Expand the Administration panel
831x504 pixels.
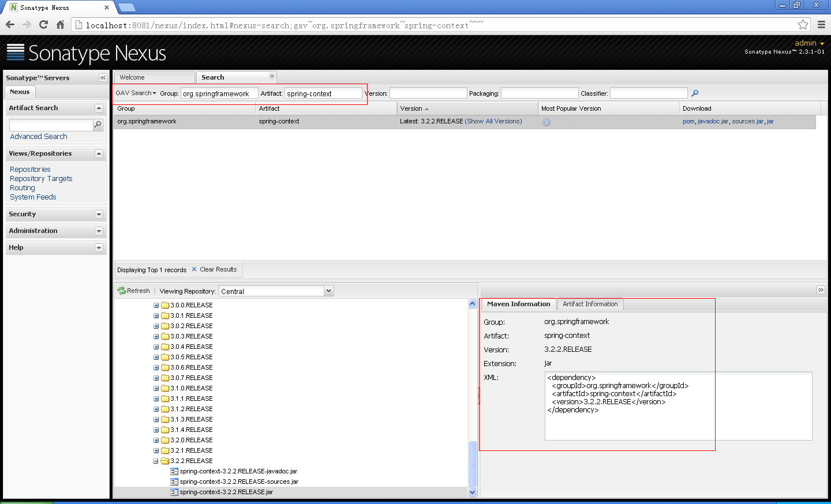(99, 231)
